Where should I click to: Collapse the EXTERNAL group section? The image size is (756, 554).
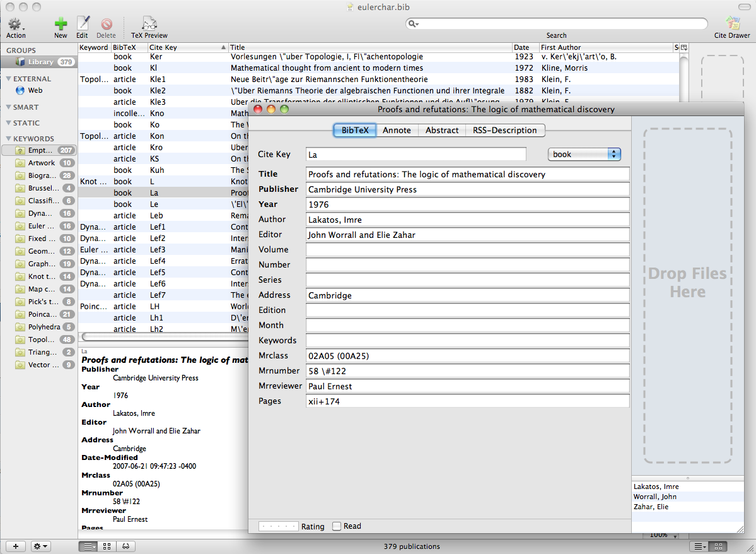click(x=9, y=79)
